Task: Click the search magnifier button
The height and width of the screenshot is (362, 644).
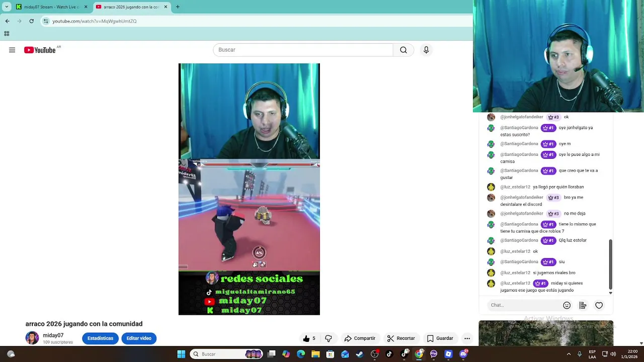Action: pos(404,50)
